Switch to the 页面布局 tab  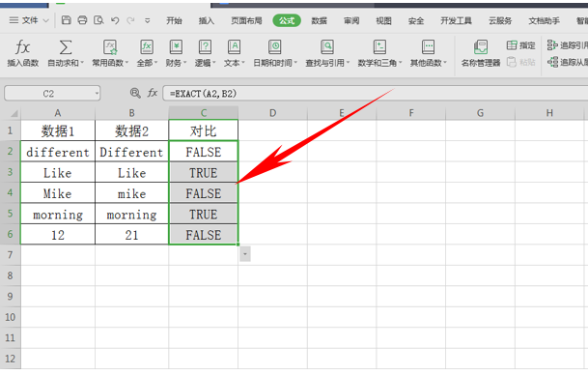246,20
